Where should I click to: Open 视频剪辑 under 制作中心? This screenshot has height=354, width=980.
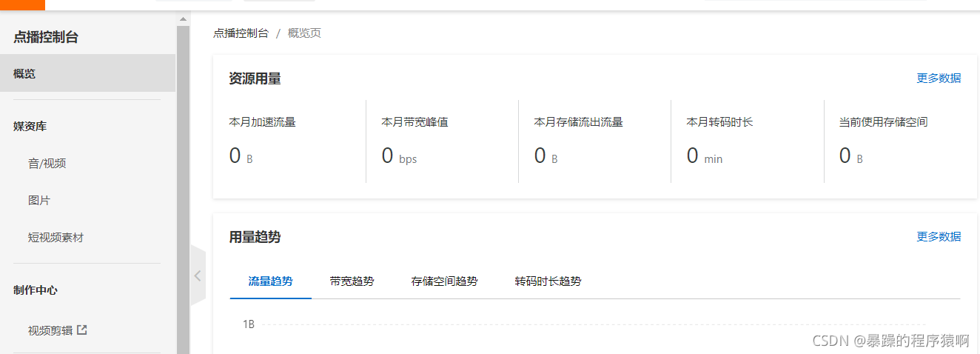pos(50,330)
